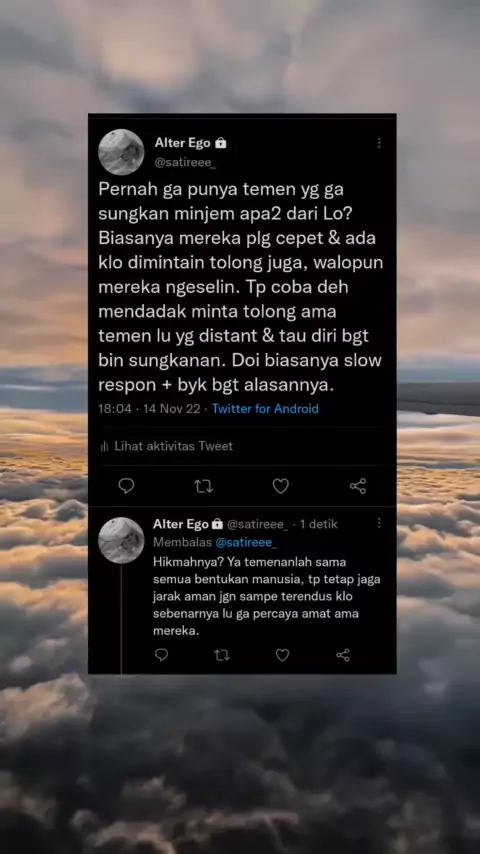
Task: Open profile picture on reply tweet
Action: tap(121, 540)
